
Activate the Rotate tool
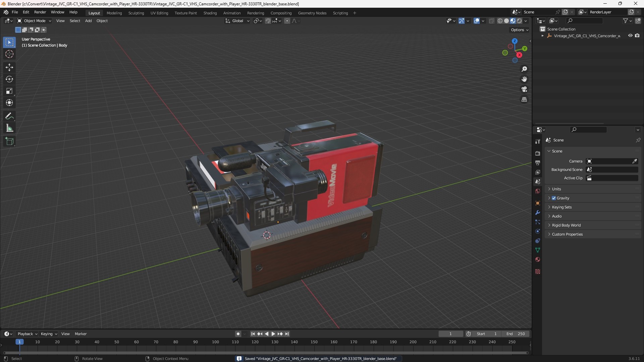pos(9,79)
